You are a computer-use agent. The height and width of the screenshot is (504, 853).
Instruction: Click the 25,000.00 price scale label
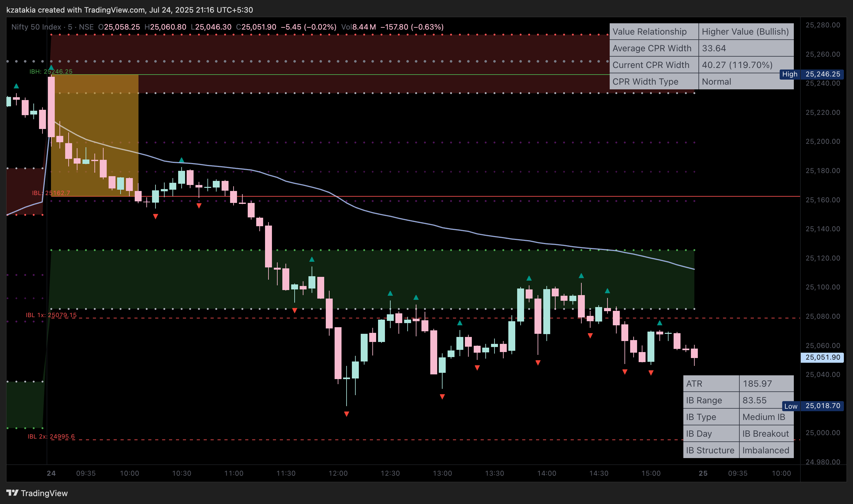coord(823,433)
